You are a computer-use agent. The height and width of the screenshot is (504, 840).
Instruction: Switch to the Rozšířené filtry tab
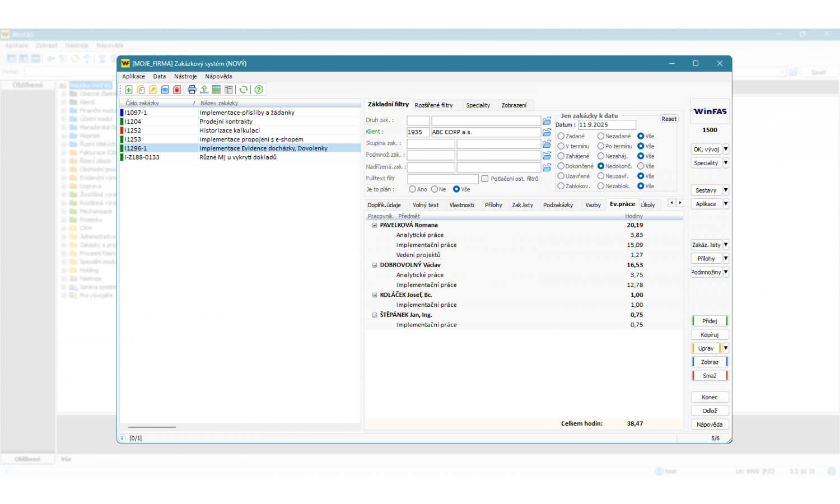point(433,105)
